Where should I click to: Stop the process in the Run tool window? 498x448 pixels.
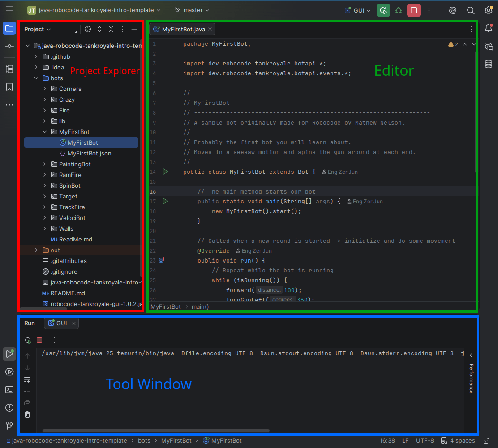point(39,340)
